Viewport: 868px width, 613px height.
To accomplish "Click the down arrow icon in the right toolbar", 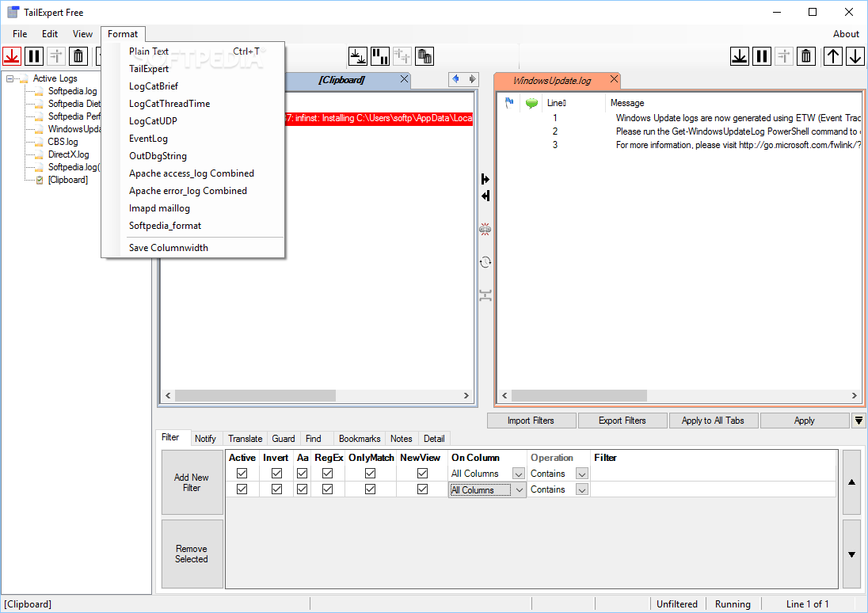I will click(x=855, y=56).
